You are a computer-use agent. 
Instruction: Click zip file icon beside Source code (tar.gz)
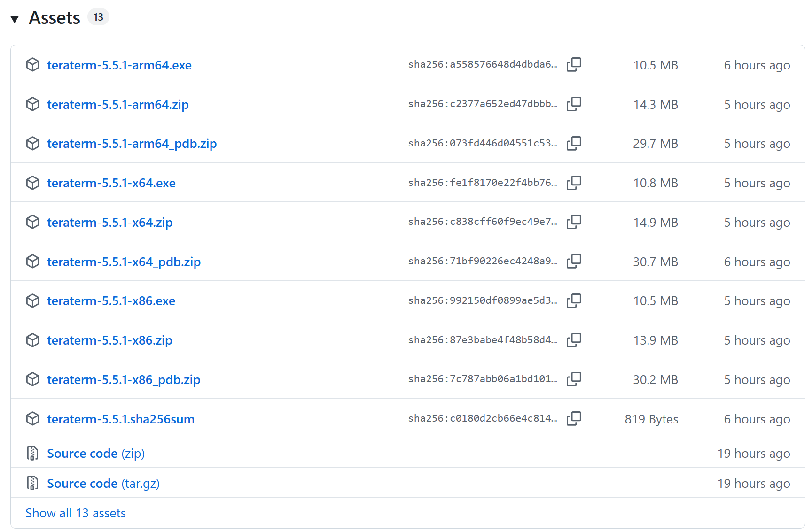pos(32,483)
